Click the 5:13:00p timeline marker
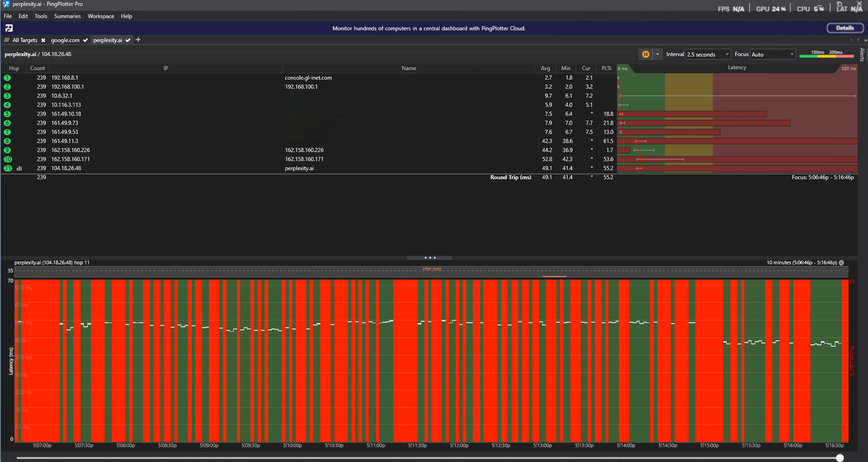The width and height of the screenshot is (868, 462). (x=542, y=445)
